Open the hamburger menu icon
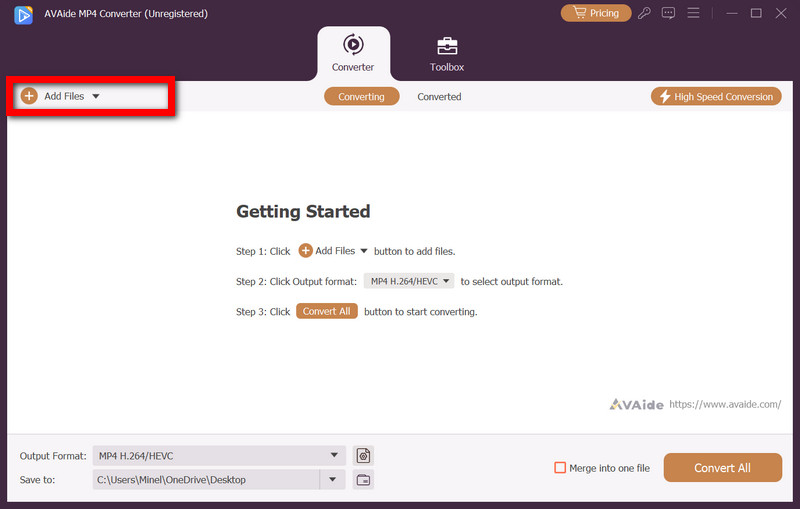This screenshot has height=509, width=800. 693,13
